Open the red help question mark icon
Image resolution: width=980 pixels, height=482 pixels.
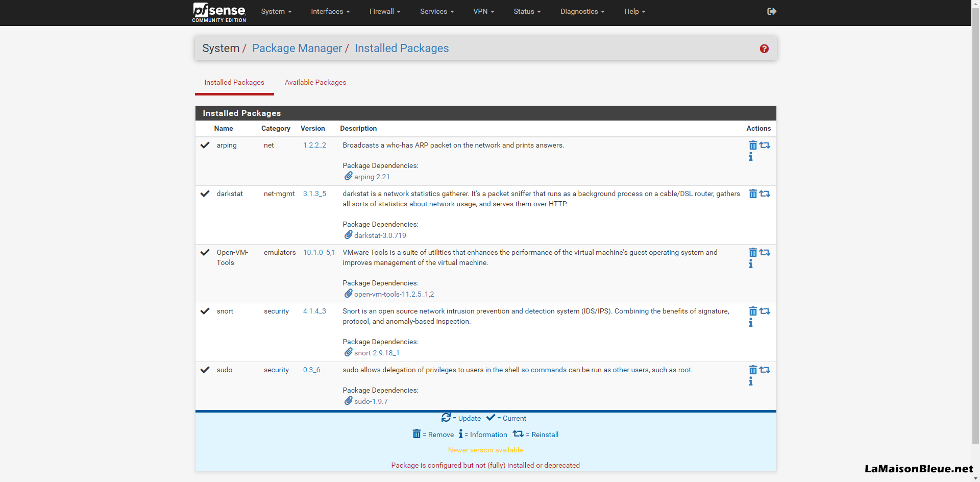click(764, 49)
